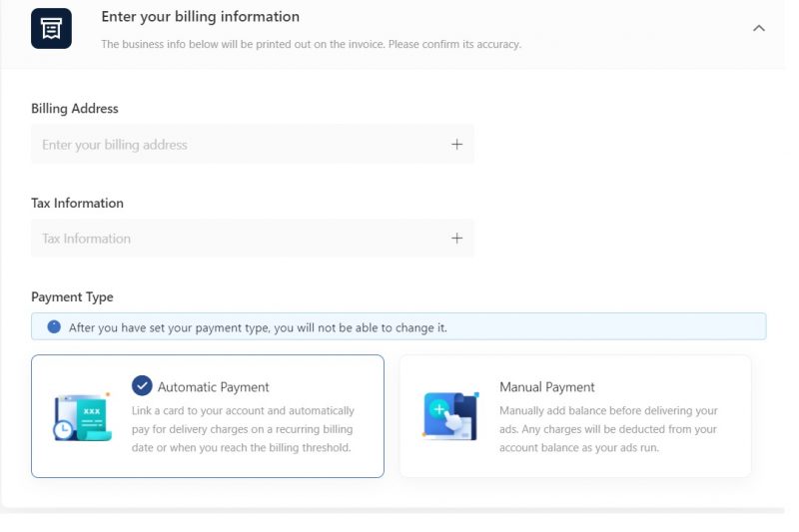Focus the Tax Information placeholder field

tap(240, 239)
